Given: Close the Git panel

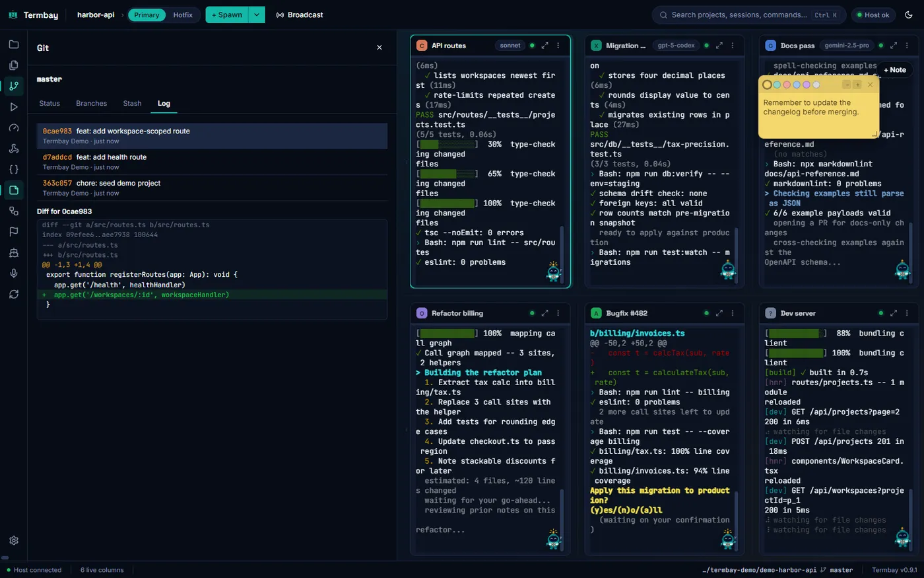Looking at the screenshot, I should tap(379, 48).
